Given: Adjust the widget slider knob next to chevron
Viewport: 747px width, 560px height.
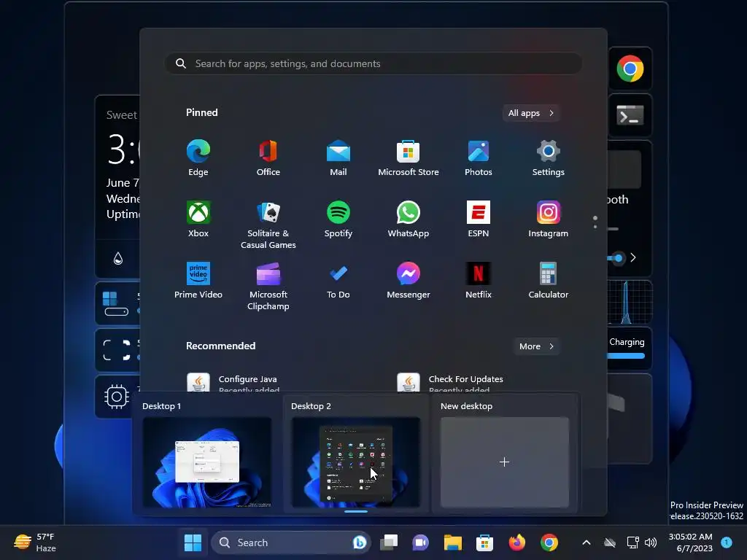Looking at the screenshot, I should click(x=618, y=258).
